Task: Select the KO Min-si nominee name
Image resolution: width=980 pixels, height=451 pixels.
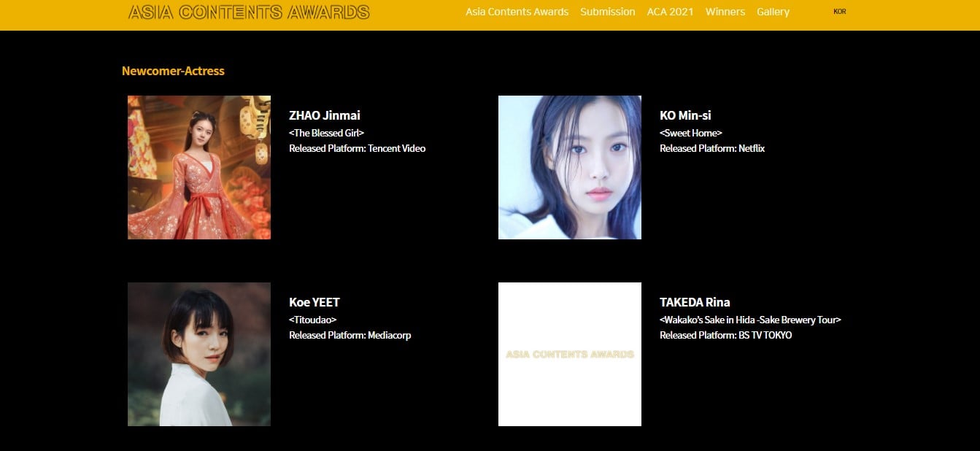Action: coord(685,115)
